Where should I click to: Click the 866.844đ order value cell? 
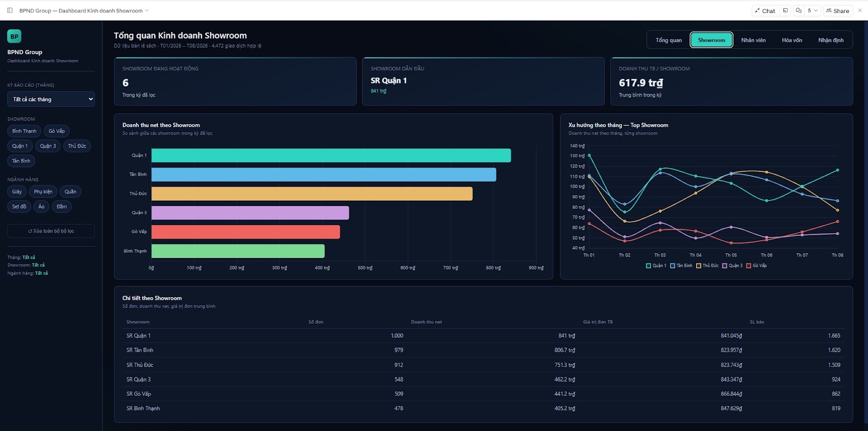point(731,394)
